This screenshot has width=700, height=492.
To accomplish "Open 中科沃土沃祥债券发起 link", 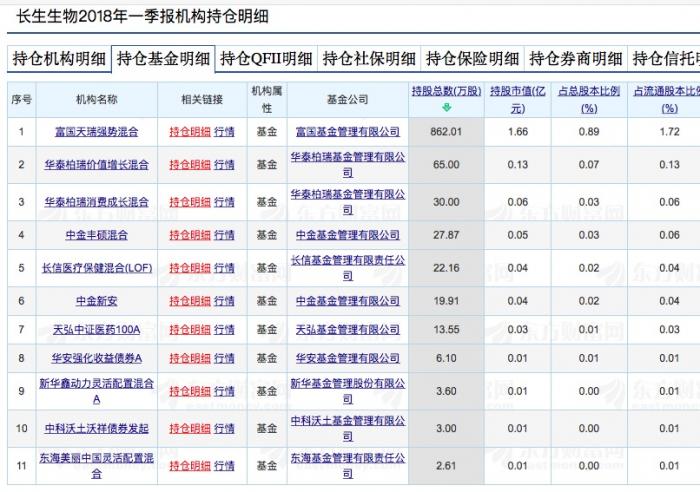I will tap(96, 429).
